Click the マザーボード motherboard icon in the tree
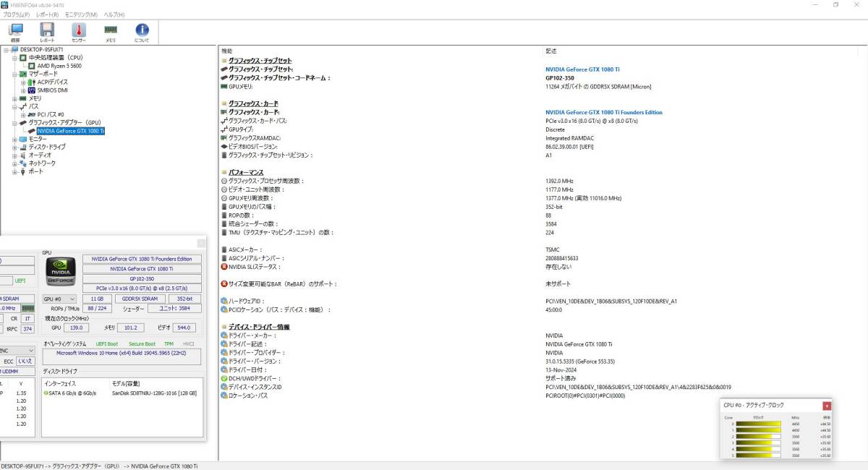 pos(23,74)
